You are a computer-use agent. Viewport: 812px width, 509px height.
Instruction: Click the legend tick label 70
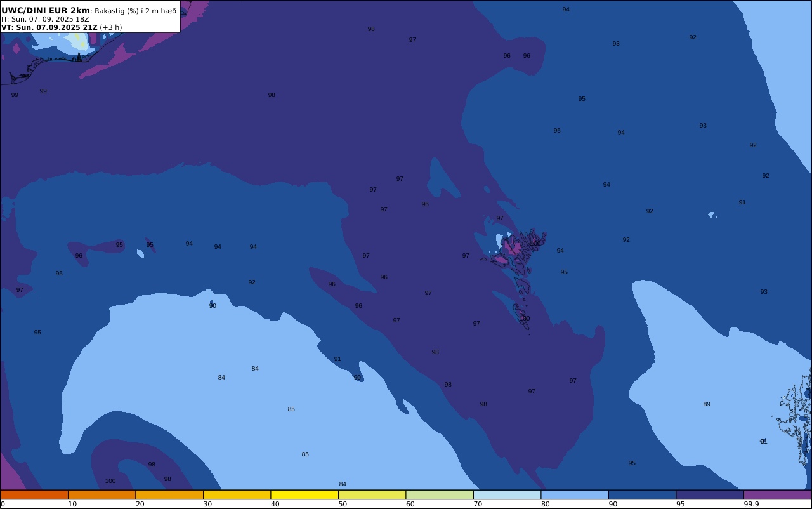(478, 504)
